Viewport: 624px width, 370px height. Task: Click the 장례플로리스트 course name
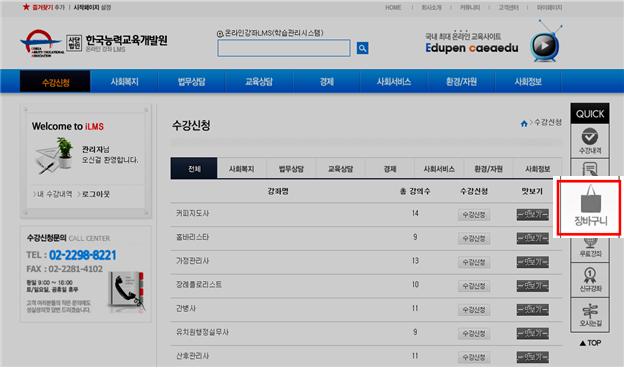[199, 284]
